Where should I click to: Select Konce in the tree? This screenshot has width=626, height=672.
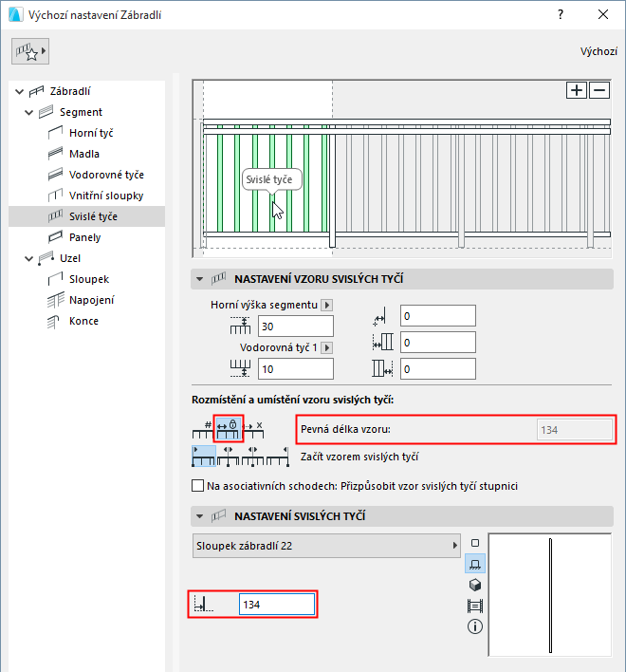83,321
